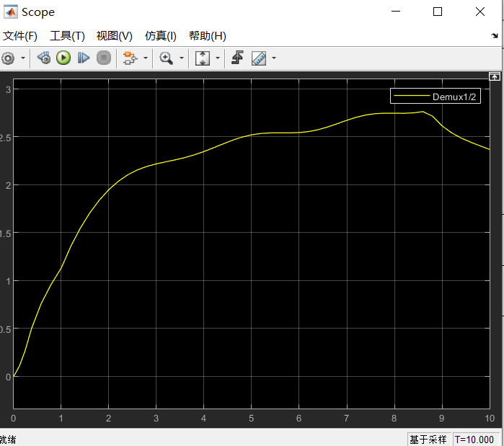Click the x-axis tick label 5
504x446 pixels.
[252, 418]
